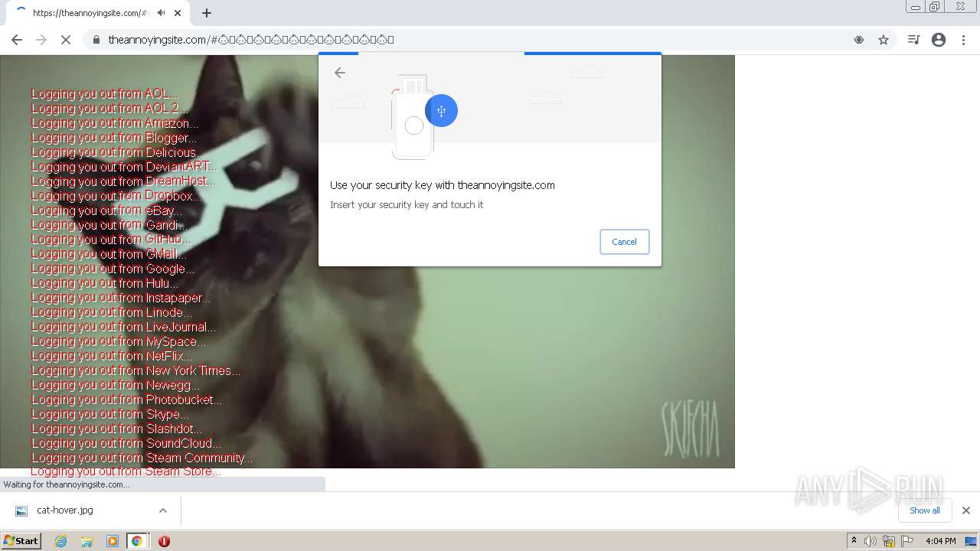This screenshot has height=551, width=980.
Task: Show hidden system tray icons
Action: (854, 541)
